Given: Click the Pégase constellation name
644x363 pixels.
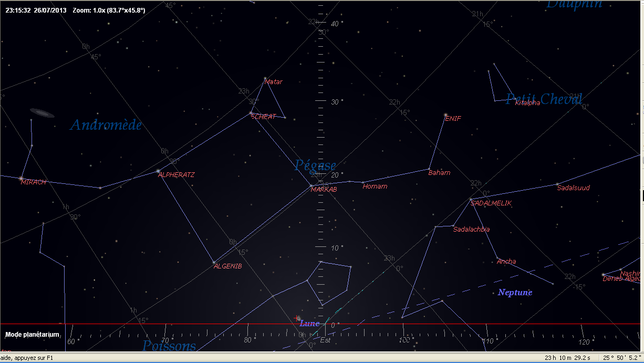Looking at the screenshot, I should click(x=315, y=165).
